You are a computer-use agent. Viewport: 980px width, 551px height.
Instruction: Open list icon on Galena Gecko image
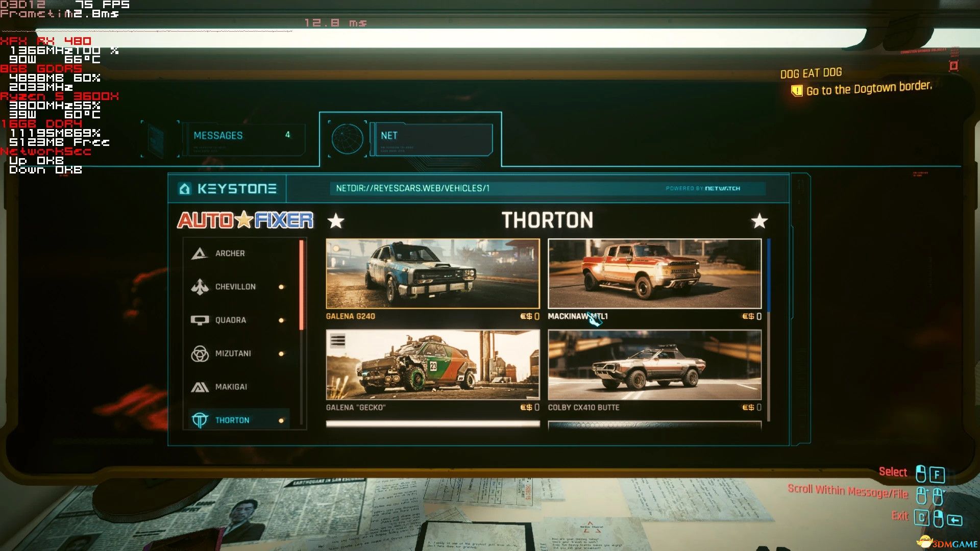click(x=337, y=341)
